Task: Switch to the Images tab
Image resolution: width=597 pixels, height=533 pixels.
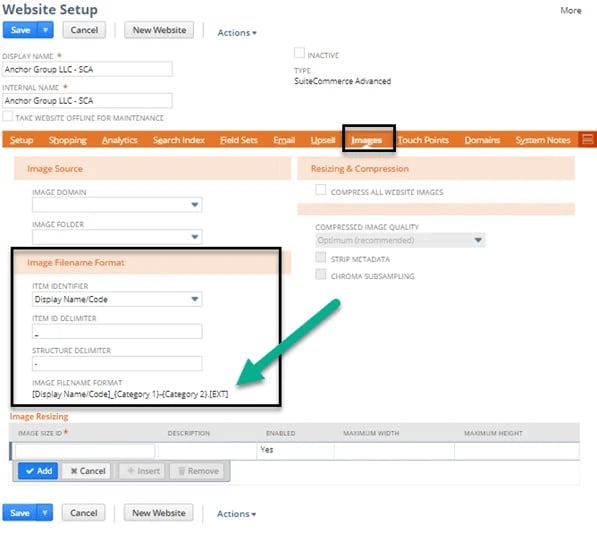Action: point(366,140)
